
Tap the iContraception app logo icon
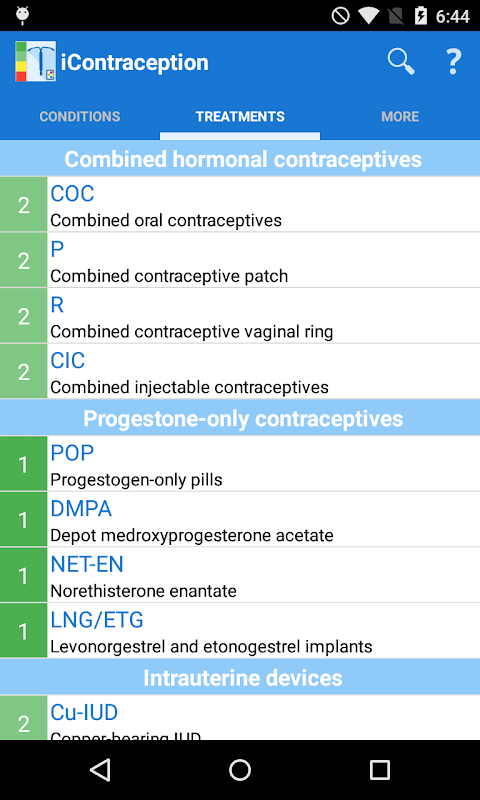click(35, 61)
